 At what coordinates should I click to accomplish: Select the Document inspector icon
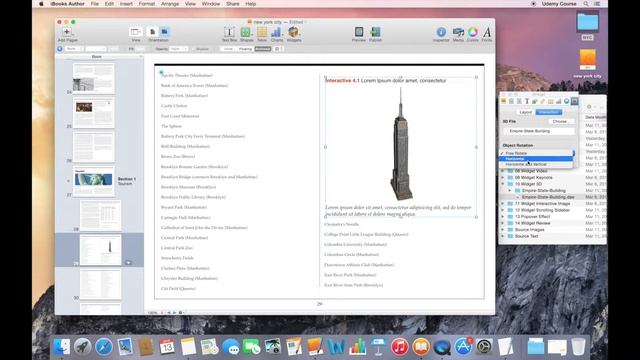504,101
